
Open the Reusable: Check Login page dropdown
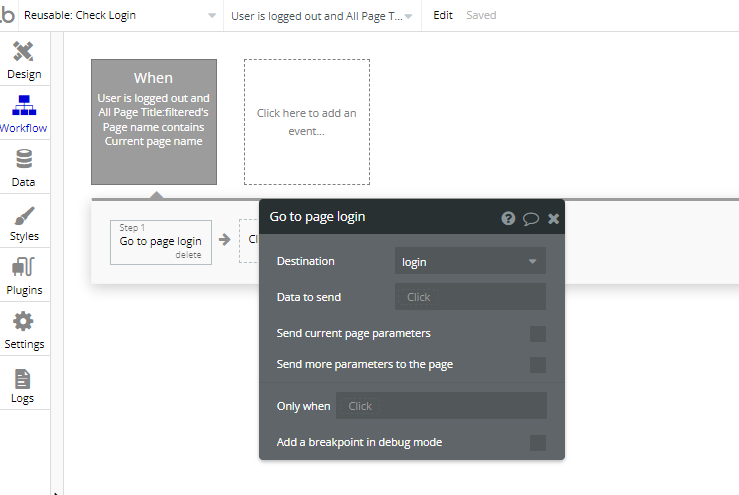[120, 16]
